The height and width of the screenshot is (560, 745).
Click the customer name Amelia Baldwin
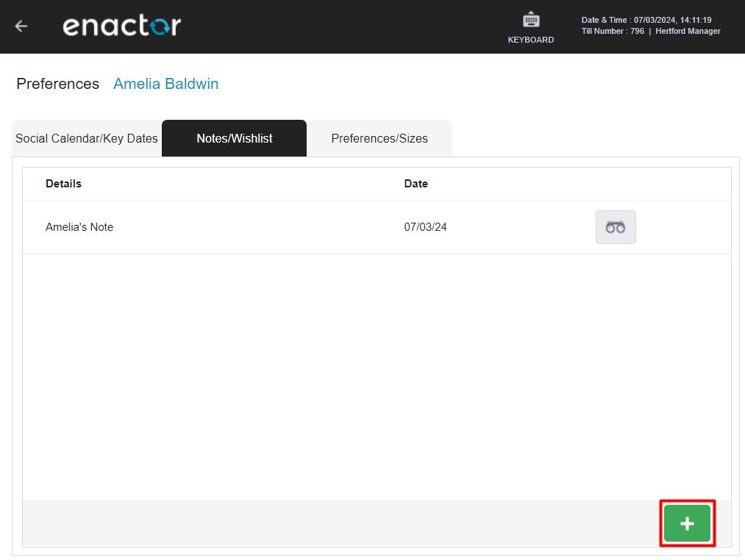[x=165, y=84]
